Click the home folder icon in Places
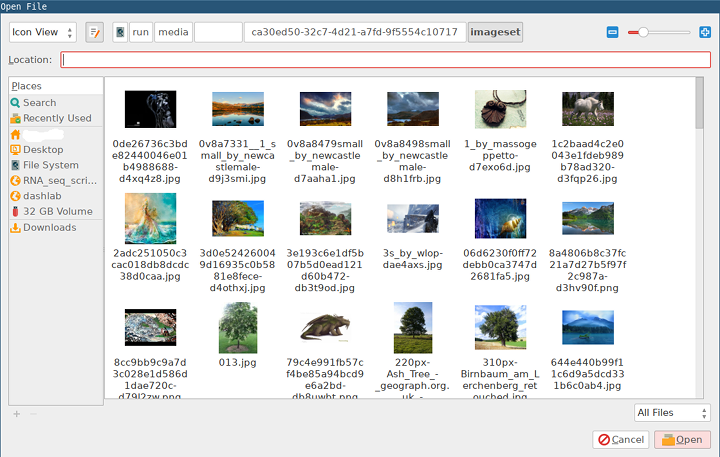 [x=15, y=135]
